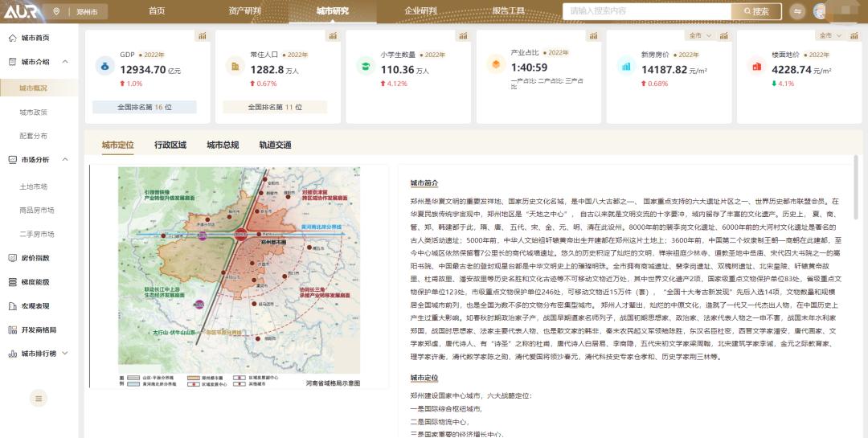Go to the 首页 tab
868x438 pixels.
point(157,11)
